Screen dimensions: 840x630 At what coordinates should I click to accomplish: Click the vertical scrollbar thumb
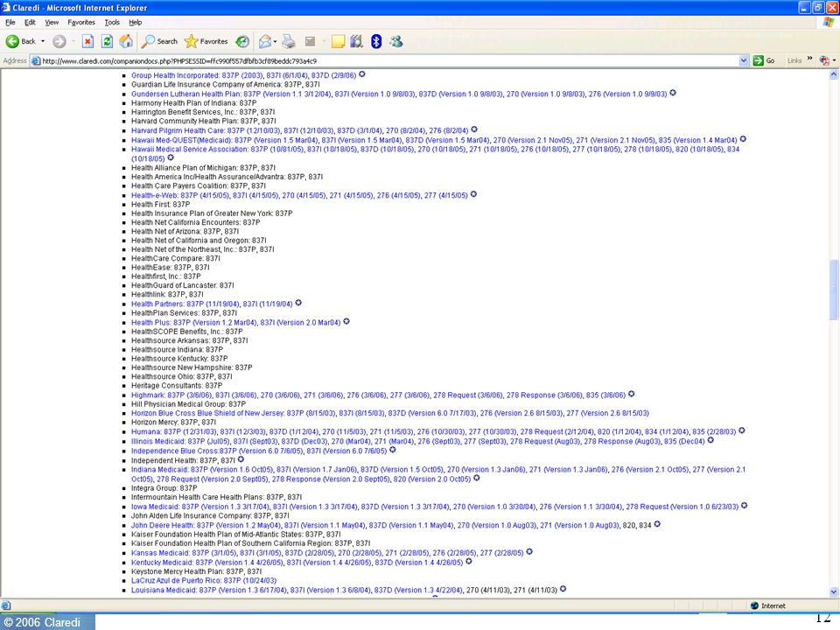(x=834, y=290)
